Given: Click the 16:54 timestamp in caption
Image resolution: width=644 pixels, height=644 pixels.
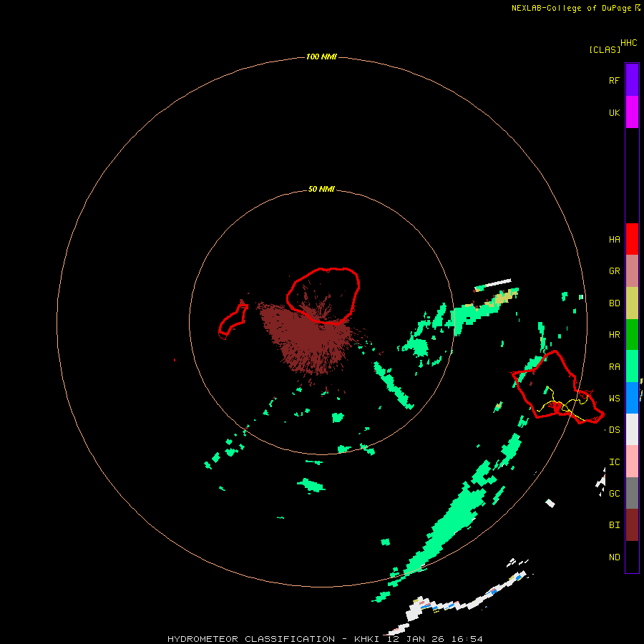Looking at the screenshot, I should click(x=467, y=639).
